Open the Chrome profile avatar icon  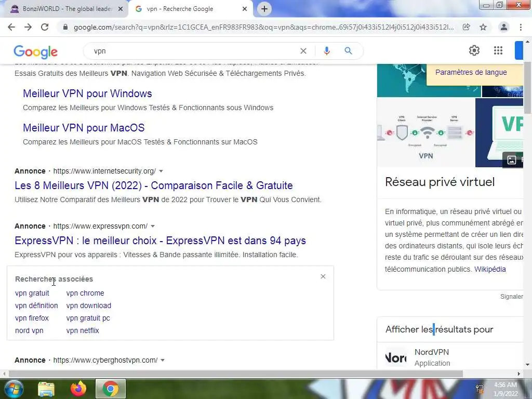point(504,27)
